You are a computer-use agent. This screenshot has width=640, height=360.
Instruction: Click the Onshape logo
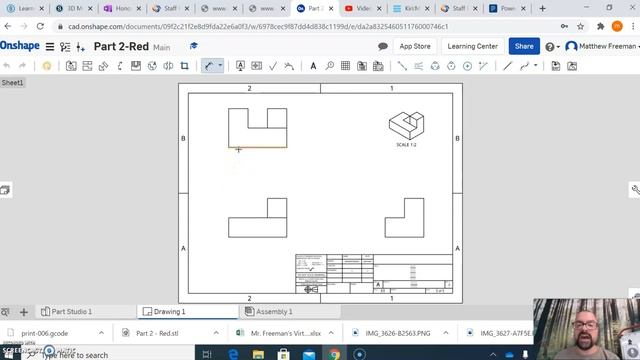pyautogui.click(x=20, y=46)
